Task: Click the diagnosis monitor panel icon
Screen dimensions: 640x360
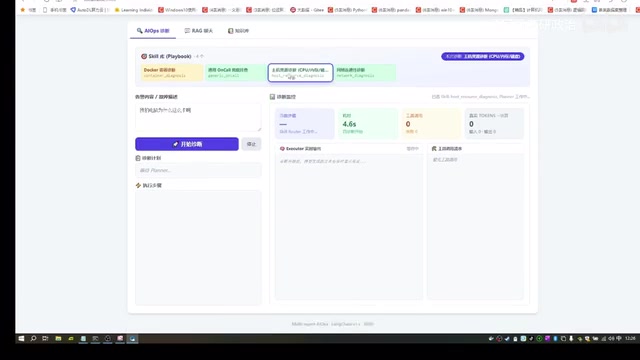Action: pos(272,97)
